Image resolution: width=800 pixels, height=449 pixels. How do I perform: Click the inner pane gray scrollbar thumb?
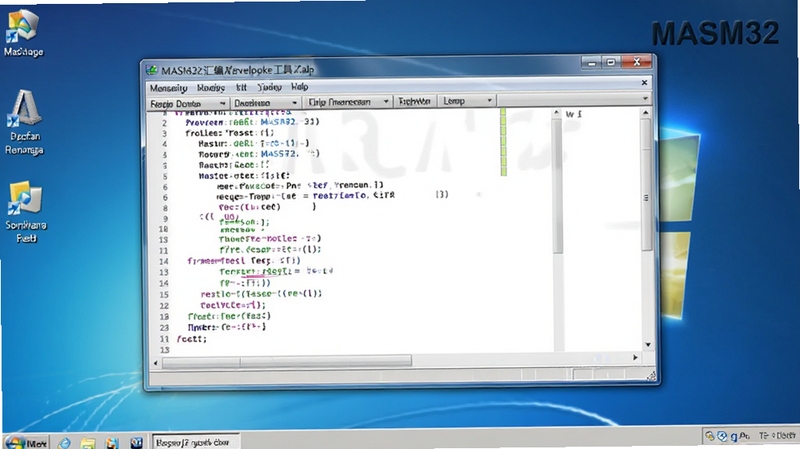click(558, 186)
